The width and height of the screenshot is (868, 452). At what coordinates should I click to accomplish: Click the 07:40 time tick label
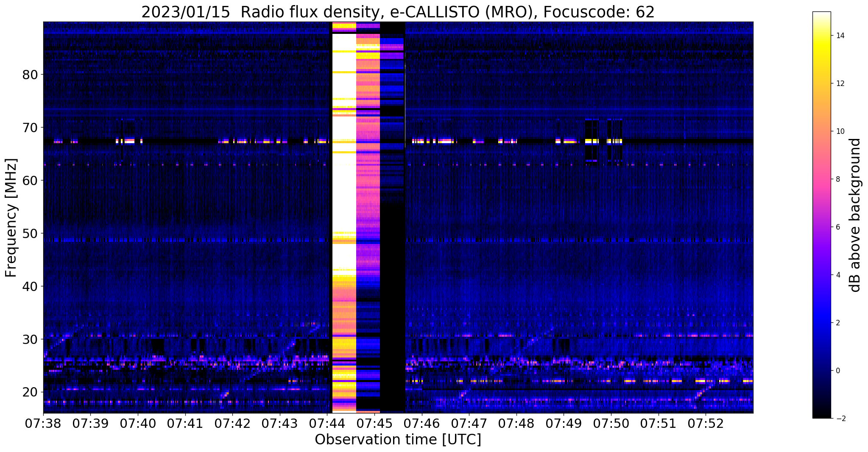coord(137,423)
